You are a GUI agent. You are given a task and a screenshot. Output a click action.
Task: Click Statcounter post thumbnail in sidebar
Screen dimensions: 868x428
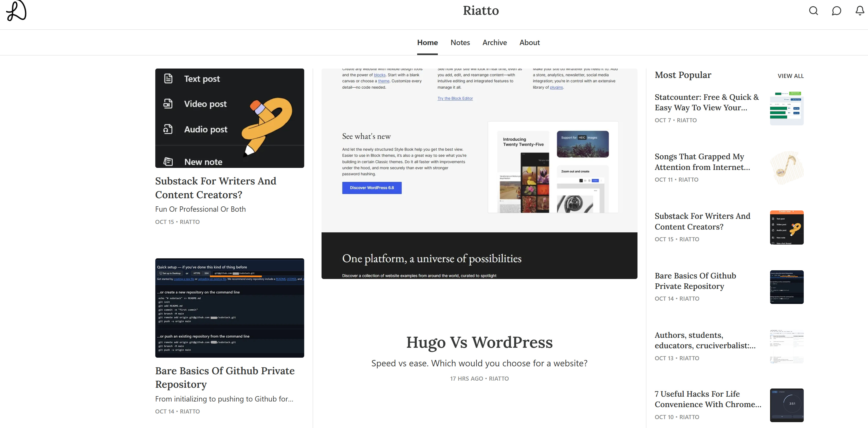[x=786, y=109]
